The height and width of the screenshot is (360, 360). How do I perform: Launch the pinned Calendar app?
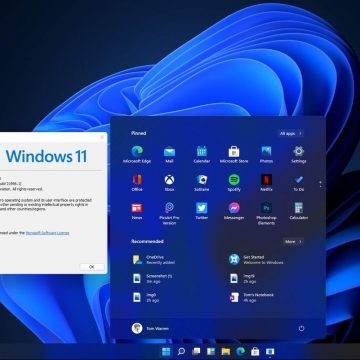click(x=202, y=154)
